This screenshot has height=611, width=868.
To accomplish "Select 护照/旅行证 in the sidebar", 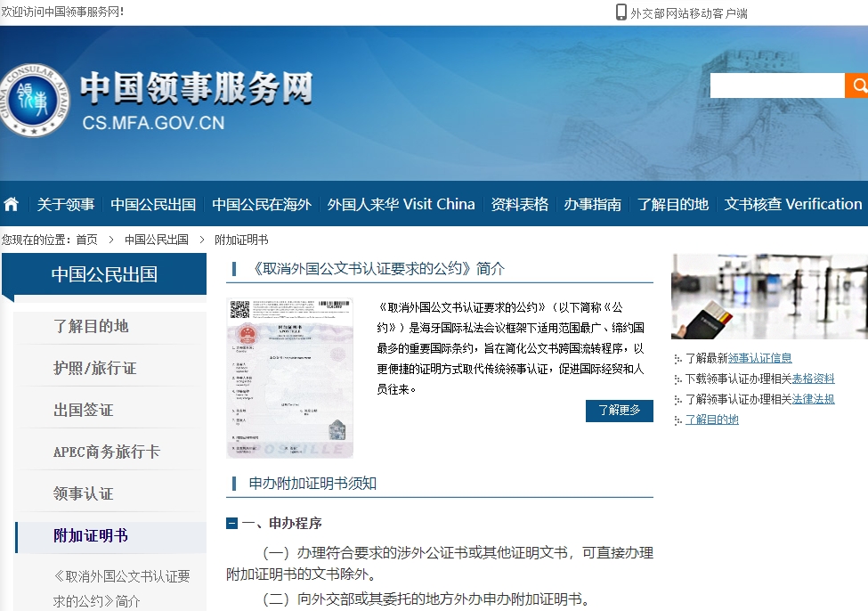I will [x=95, y=368].
